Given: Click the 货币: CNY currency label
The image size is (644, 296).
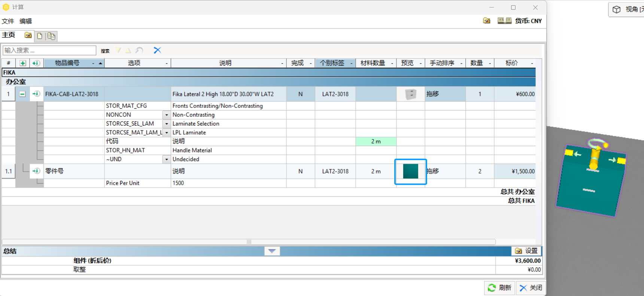Looking at the screenshot, I should 528,21.
